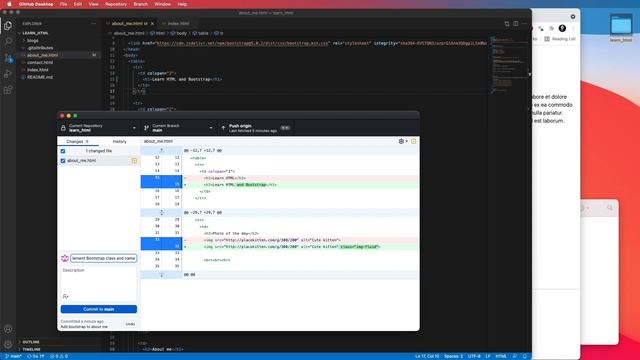The image size is (640, 360).
Task: Open the File menu
Action: 63,4
